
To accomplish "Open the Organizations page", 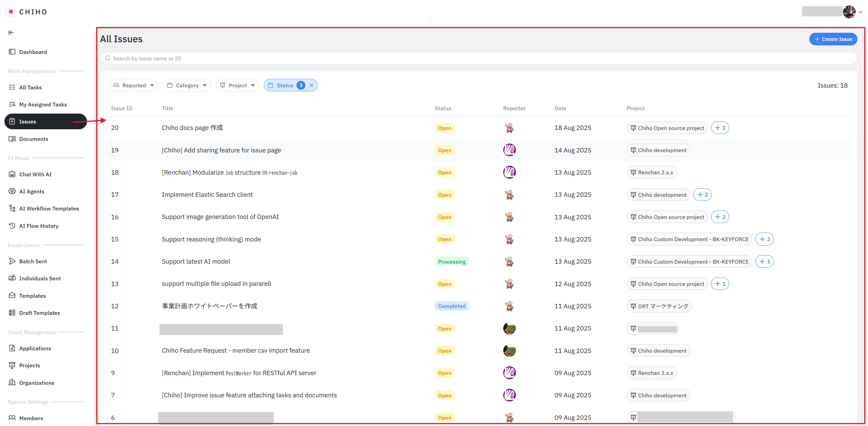I will click(37, 383).
